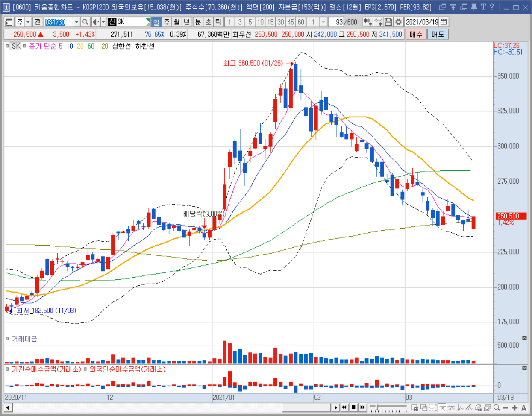This screenshot has width=532, height=416.
Task: Click the crosshair cursor icon in bottom toolbar
Action: (442, 408)
